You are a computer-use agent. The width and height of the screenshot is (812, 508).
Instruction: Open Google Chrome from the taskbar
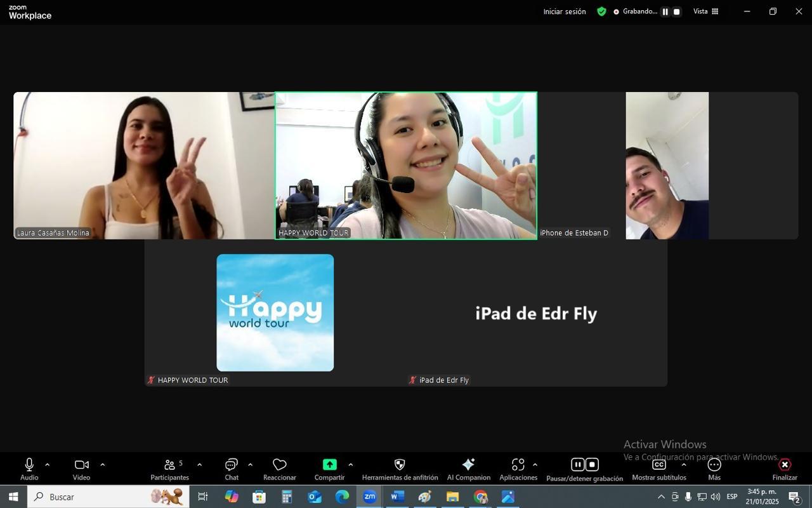(x=480, y=497)
